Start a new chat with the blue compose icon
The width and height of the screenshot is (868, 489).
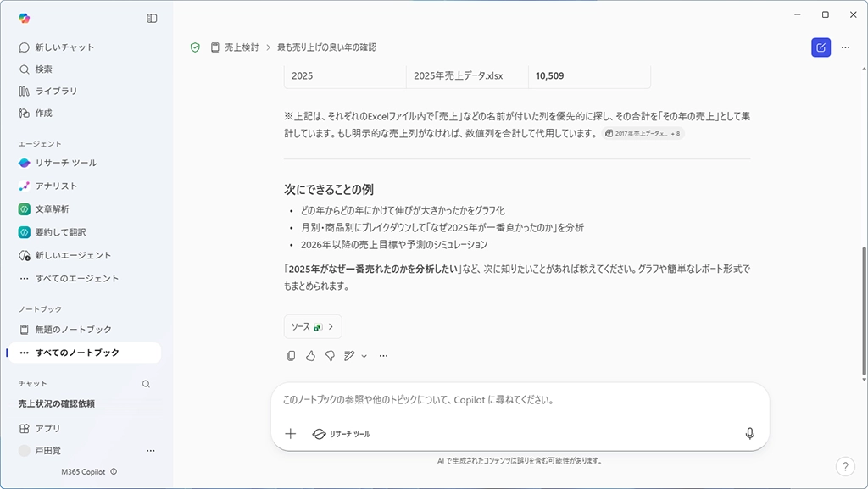pos(821,47)
